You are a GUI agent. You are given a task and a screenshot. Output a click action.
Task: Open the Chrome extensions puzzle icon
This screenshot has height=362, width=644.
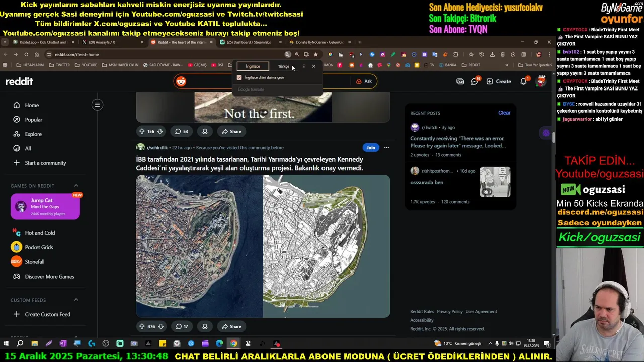[x=456, y=54]
